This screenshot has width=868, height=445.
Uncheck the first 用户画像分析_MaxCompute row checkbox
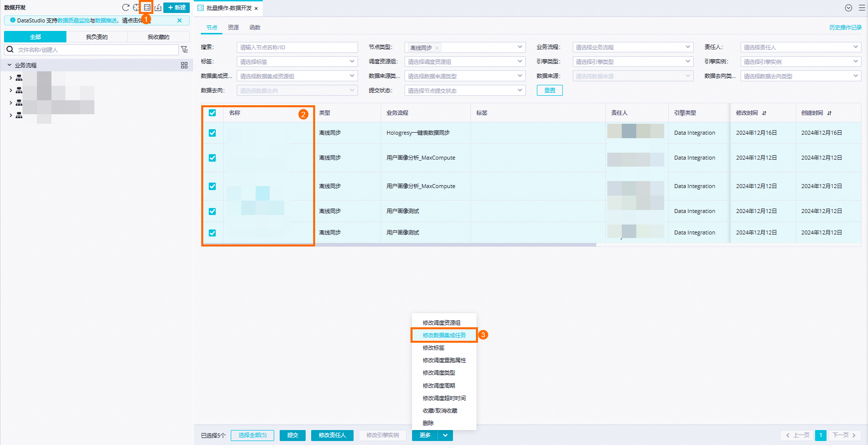(x=212, y=158)
